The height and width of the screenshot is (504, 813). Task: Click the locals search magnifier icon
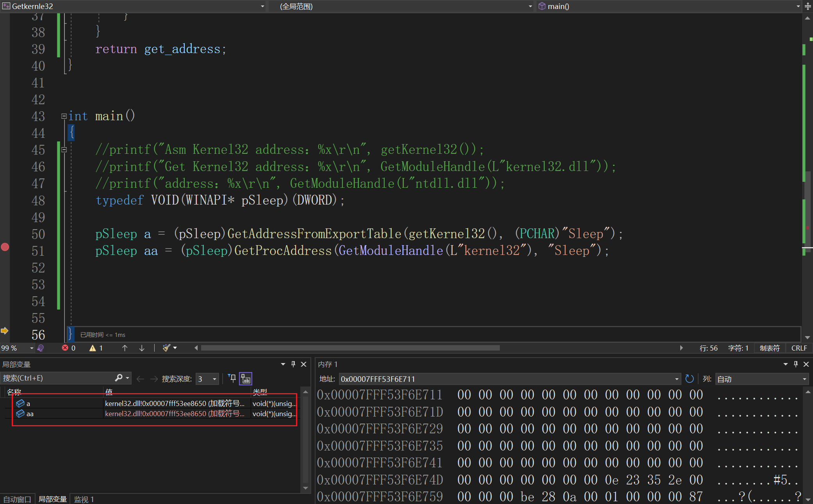[119, 378]
